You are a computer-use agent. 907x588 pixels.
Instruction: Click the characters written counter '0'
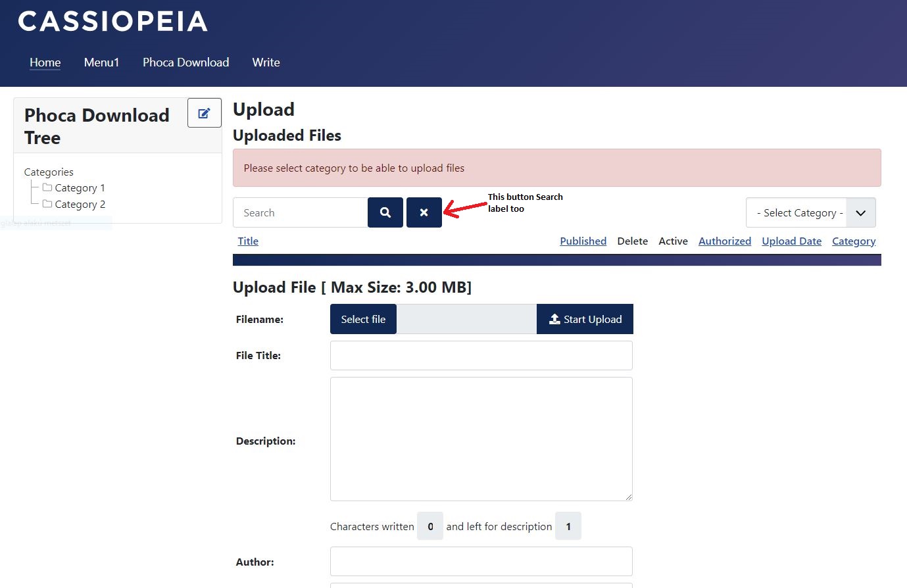coord(430,526)
